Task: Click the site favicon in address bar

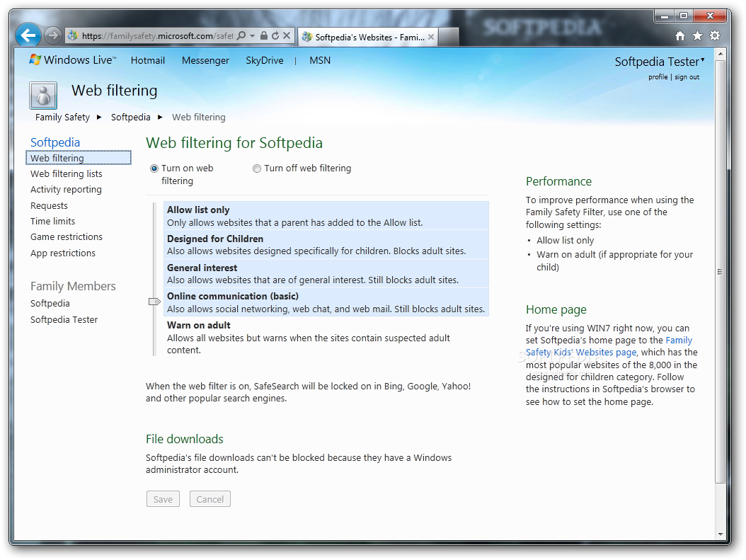Action: (73, 35)
